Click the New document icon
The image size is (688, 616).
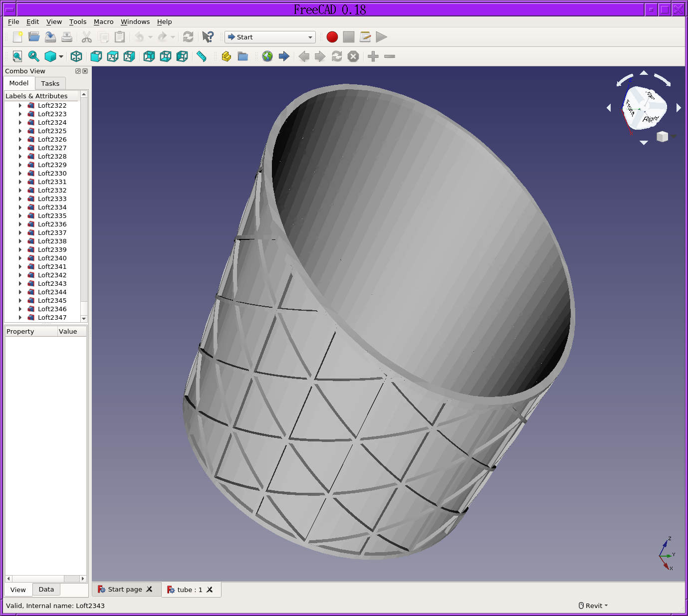[17, 37]
